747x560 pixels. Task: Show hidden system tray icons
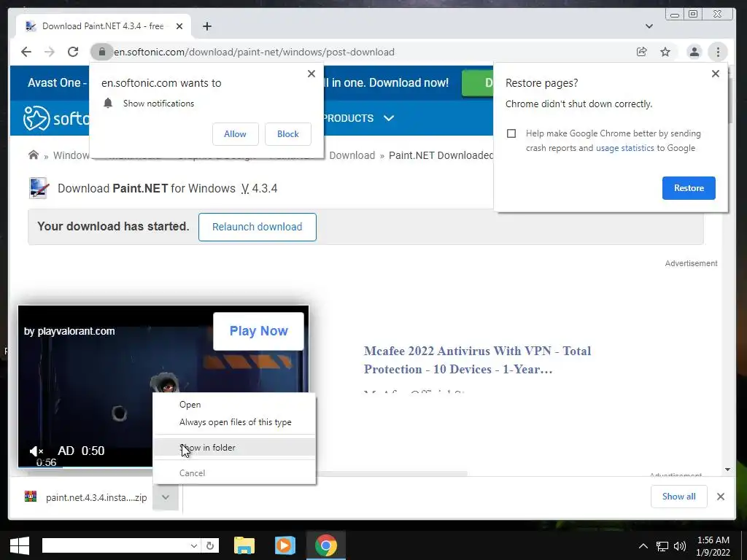(643, 545)
